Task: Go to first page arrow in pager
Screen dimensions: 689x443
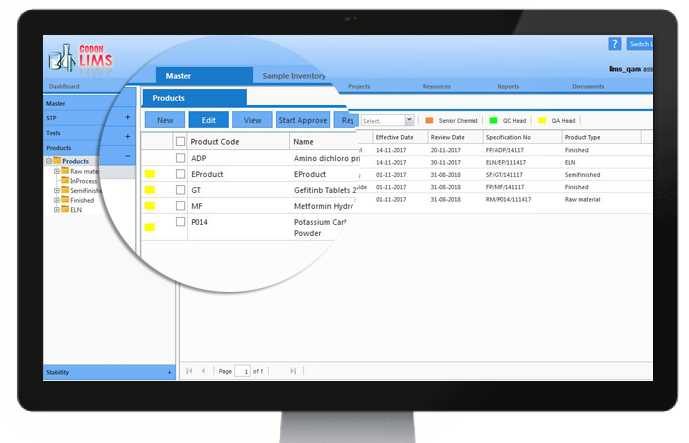Action: coord(190,371)
